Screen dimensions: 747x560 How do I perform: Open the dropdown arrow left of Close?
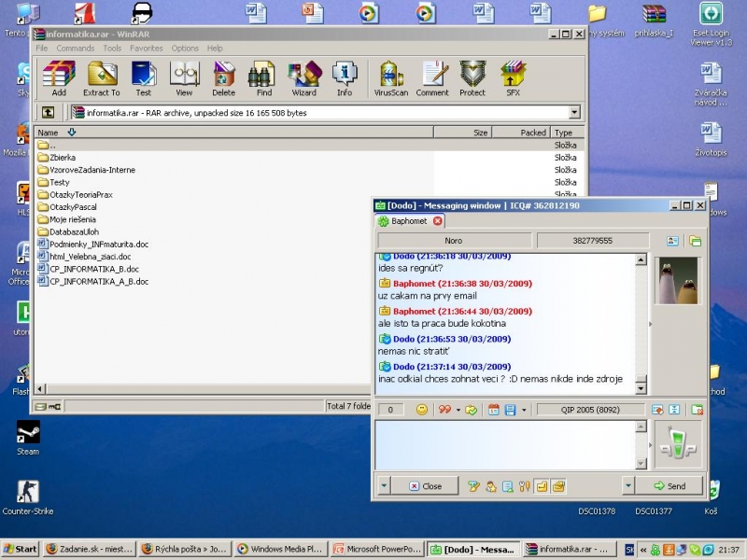coord(384,486)
